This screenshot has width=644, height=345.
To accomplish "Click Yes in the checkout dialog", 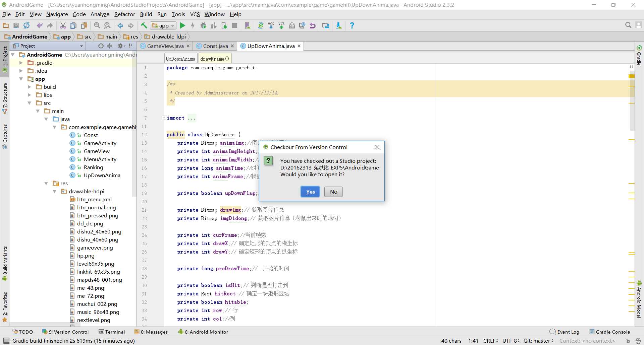I will [x=310, y=192].
